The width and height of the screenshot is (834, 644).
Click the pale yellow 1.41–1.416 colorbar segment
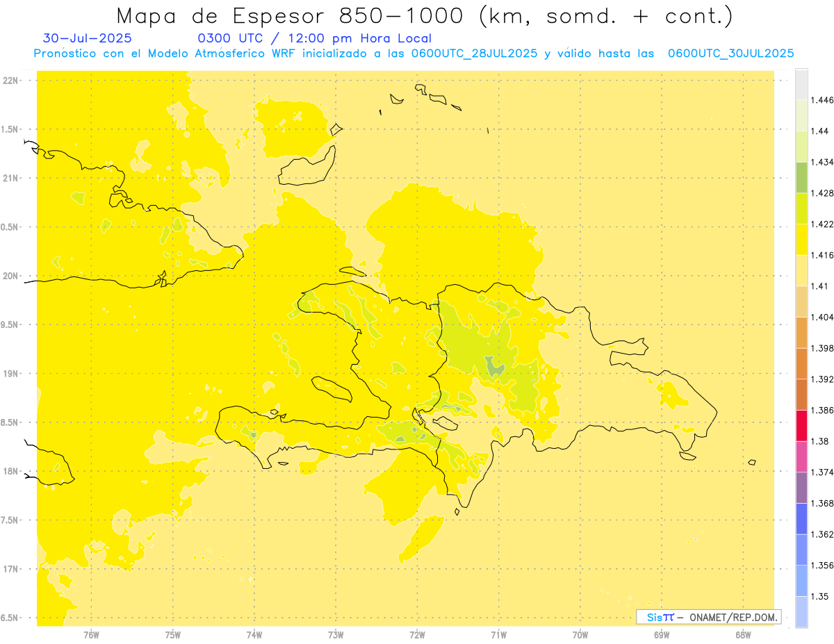pyautogui.click(x=801, y=270)
